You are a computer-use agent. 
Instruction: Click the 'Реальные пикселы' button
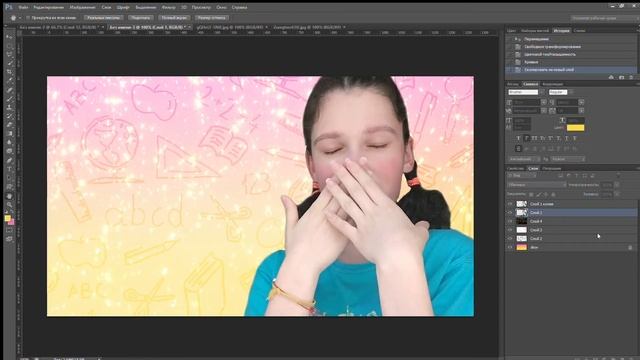click(104, 18)
